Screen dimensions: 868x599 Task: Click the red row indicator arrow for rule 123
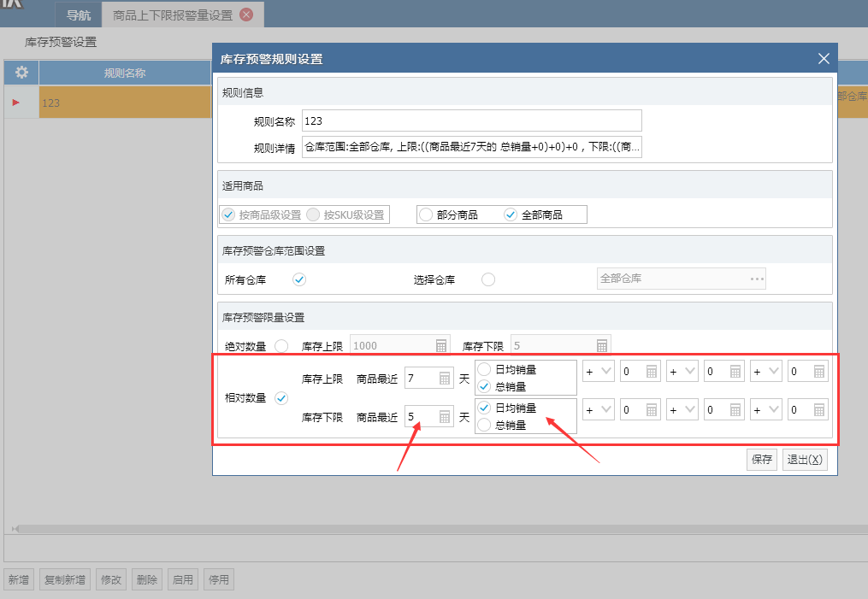pos(15,103)
